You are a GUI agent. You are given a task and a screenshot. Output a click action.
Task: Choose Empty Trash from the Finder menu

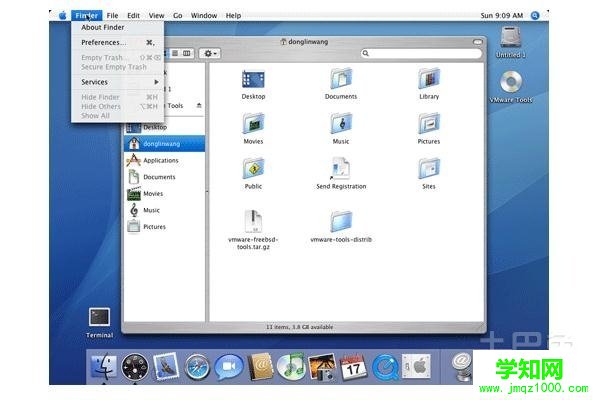pos(117,57)
